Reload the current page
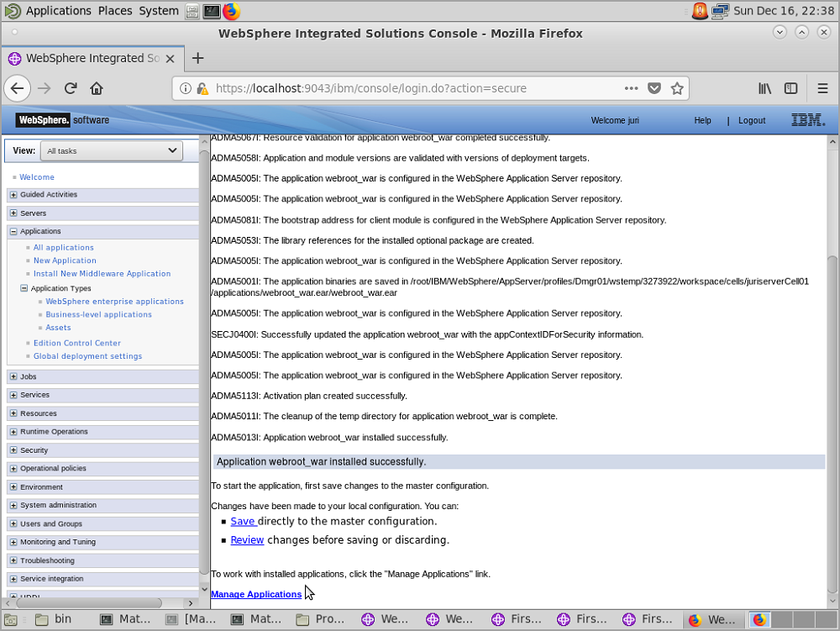 (x=71, y=88)
